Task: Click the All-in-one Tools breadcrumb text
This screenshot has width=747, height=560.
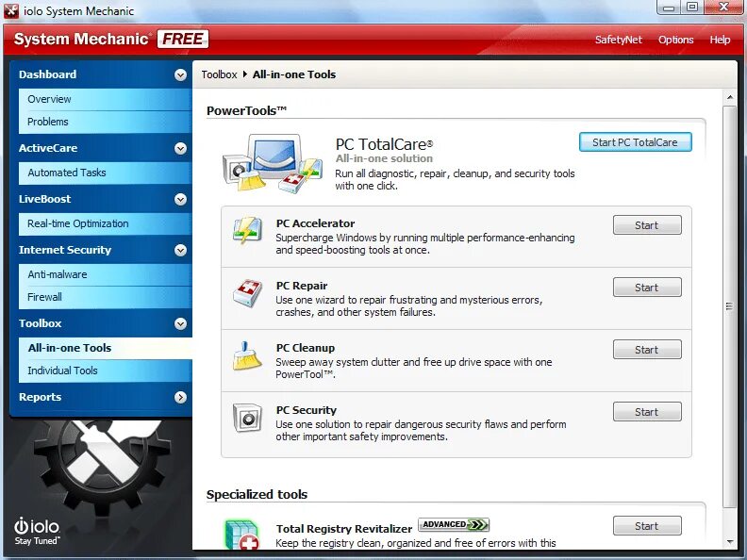Action: tap(294, 74)
